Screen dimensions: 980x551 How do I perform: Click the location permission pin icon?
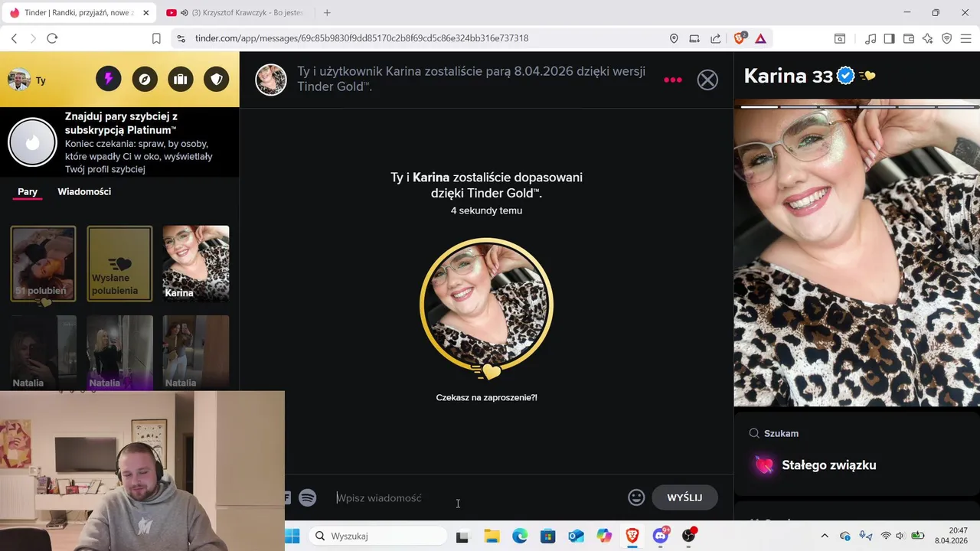point(674,38)
